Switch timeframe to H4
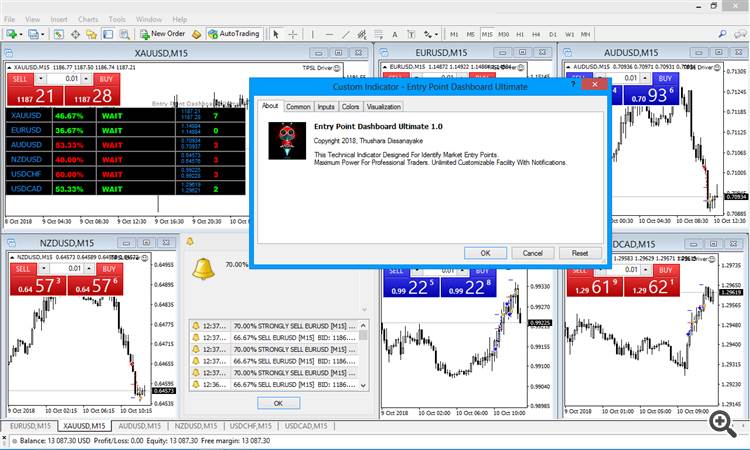The height and width of the screenshot is (450, 750). click(536, 34)
